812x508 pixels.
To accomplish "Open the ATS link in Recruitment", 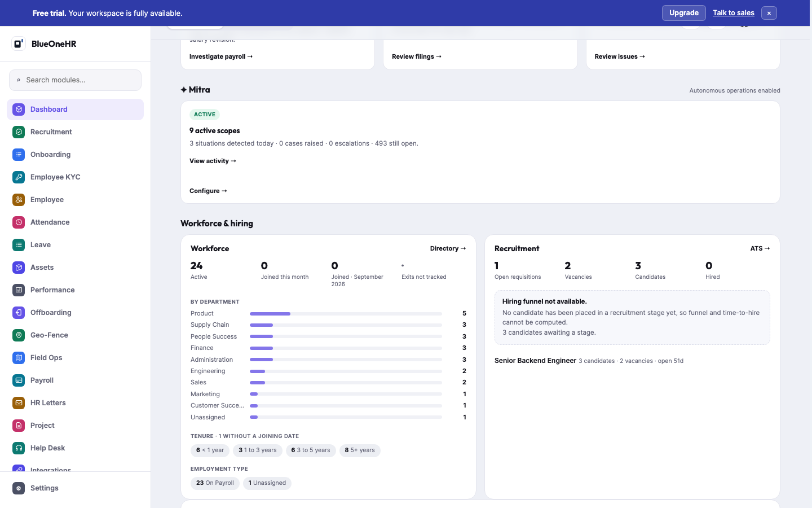I will pos(760,248).
